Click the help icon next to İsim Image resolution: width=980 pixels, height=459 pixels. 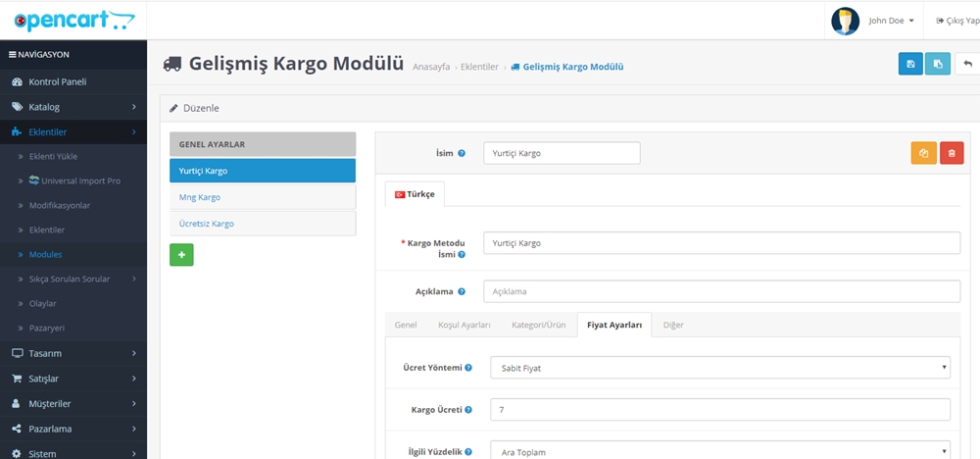tap(462, 154)
